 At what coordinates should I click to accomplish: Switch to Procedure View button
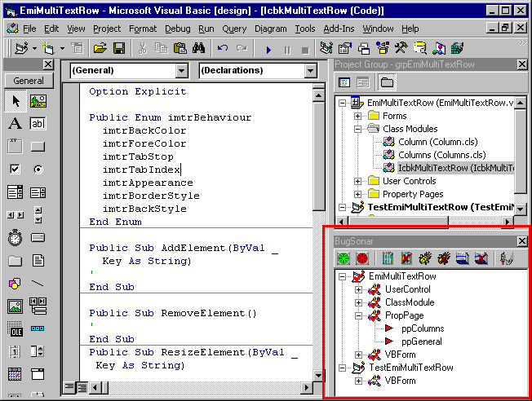[69, 387]
